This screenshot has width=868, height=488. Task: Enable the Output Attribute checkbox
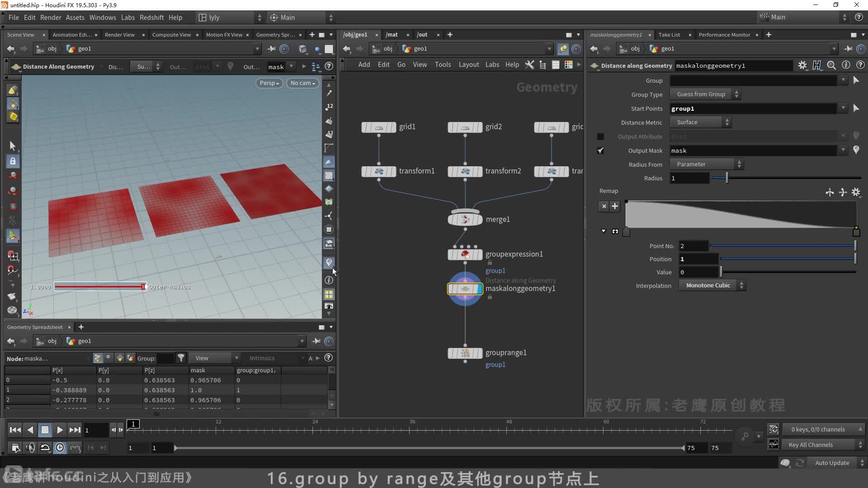click(600, 136)
